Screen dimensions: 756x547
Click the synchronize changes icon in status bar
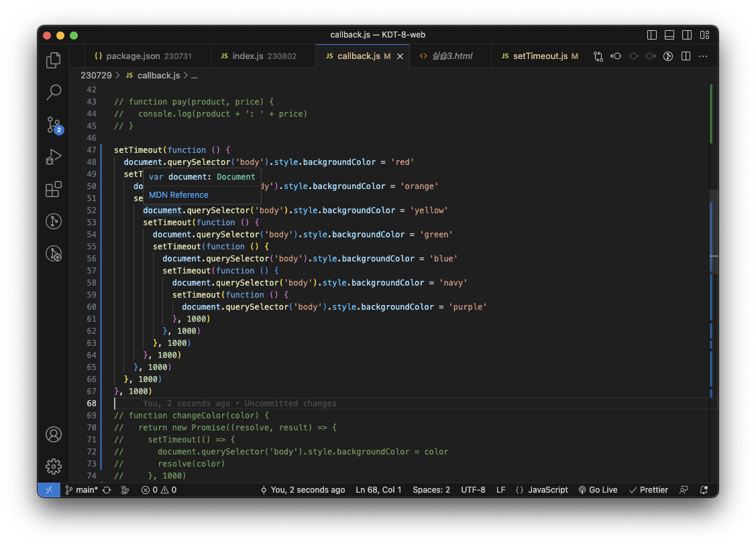tap(107, 489)
